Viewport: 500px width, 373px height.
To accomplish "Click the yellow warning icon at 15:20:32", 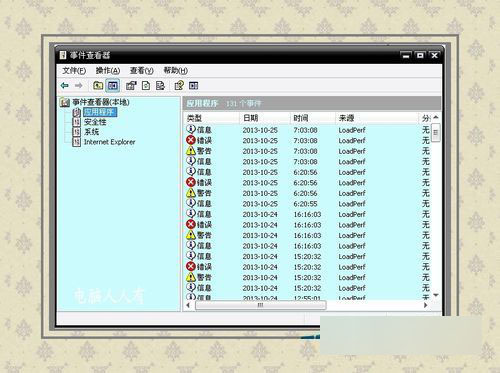I will pyautogui.click(x=191, y=277).
